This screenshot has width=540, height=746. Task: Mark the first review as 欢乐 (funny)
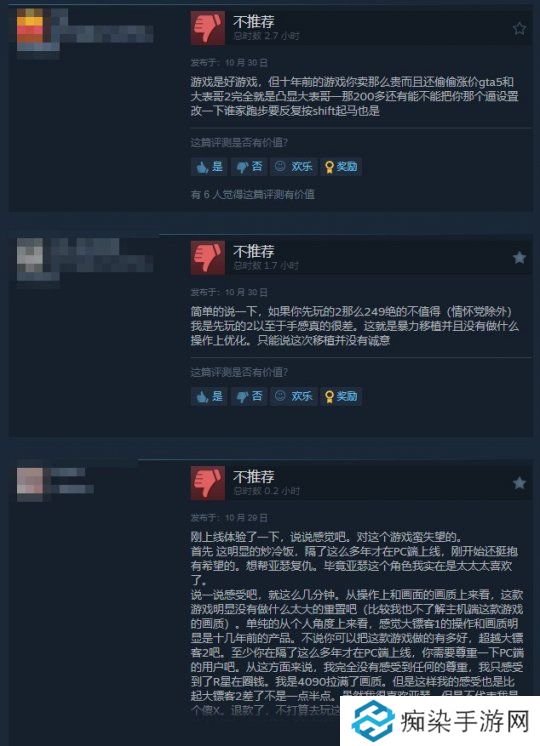294,167
